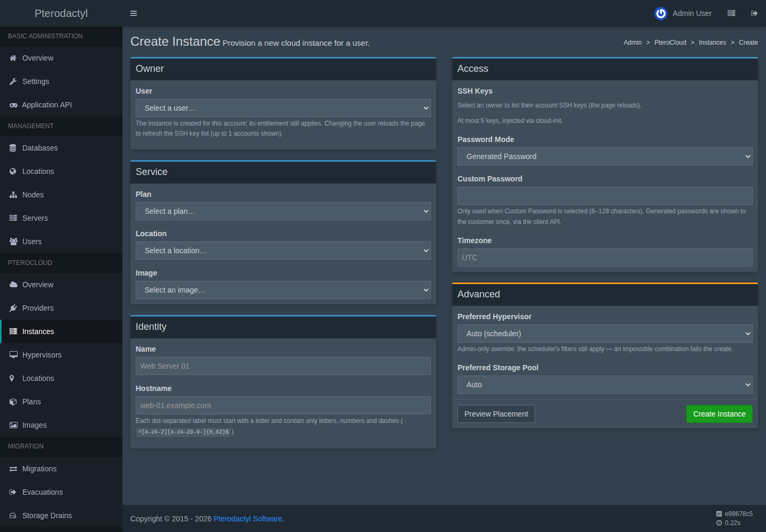The height and width of the screenshot is (532, 766).
Task: Click the cube icon for Plans
Action: pyautogui.click(x=13, y=402)
